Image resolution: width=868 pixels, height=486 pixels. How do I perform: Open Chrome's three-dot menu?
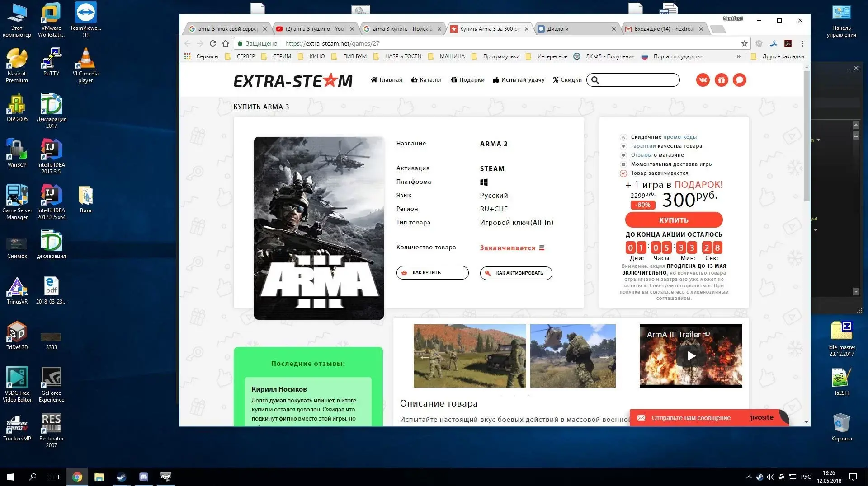[802, 43]
